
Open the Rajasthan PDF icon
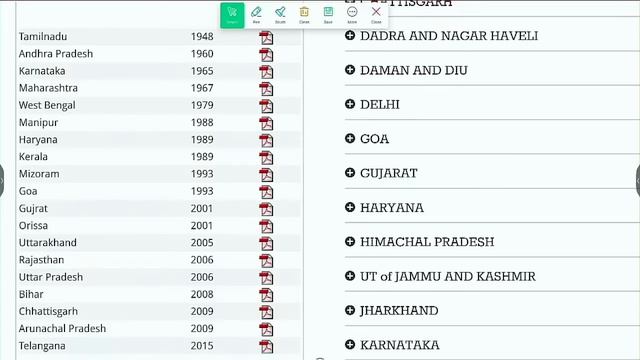point(266,261)
